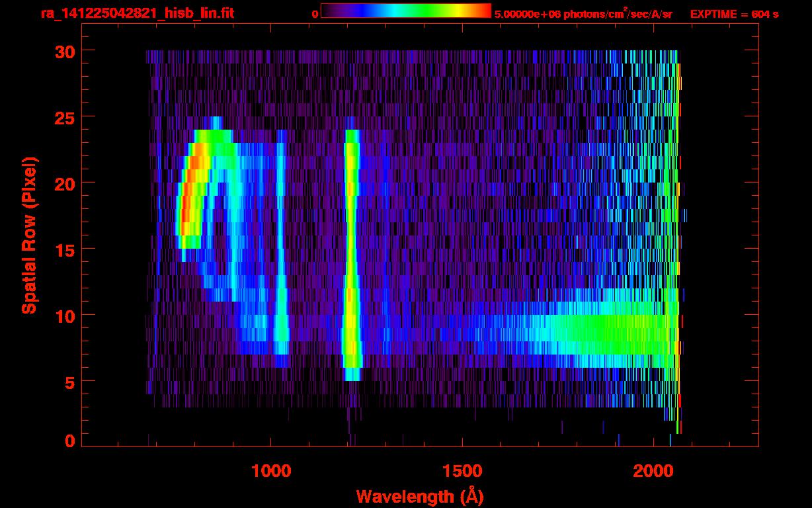Click the color bar minimum value 0
Image resolution: width=812 pixels, height=508 pixels.
(x=315, y=13)
